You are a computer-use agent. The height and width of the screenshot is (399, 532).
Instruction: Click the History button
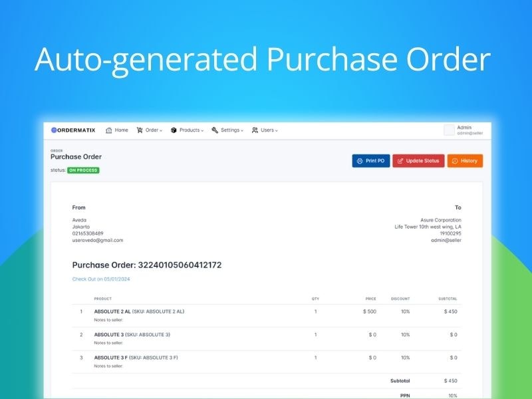[x=465, y=161]
